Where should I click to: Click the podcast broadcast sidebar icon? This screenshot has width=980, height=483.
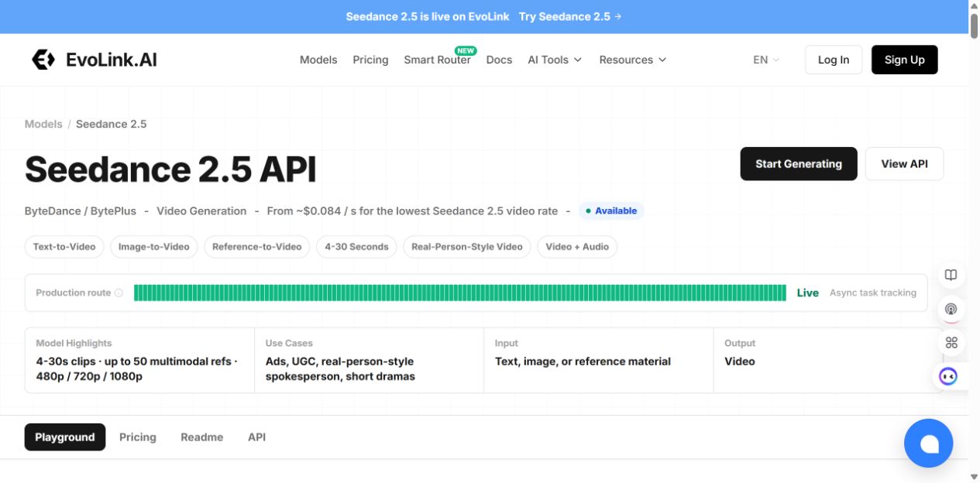pyautogui.click(x=951, y=309)
